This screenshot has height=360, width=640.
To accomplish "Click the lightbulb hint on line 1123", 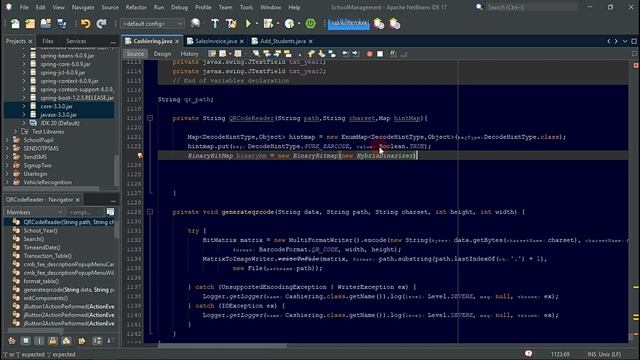I will pos(140,156).
